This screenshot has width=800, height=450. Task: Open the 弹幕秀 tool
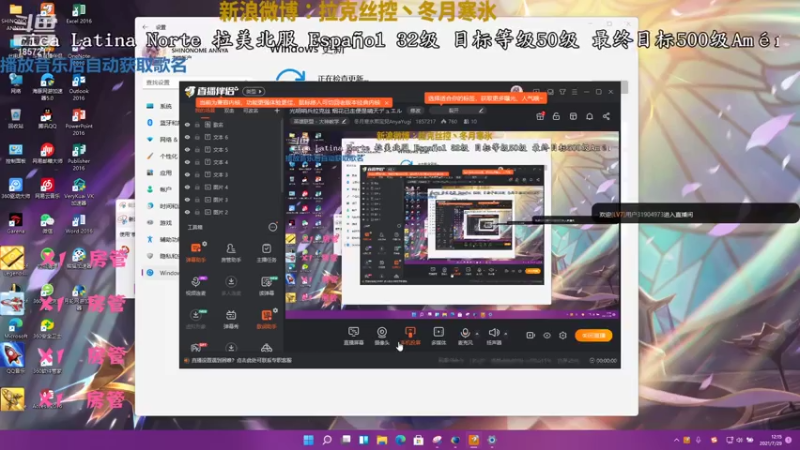(x=231, y=319)
